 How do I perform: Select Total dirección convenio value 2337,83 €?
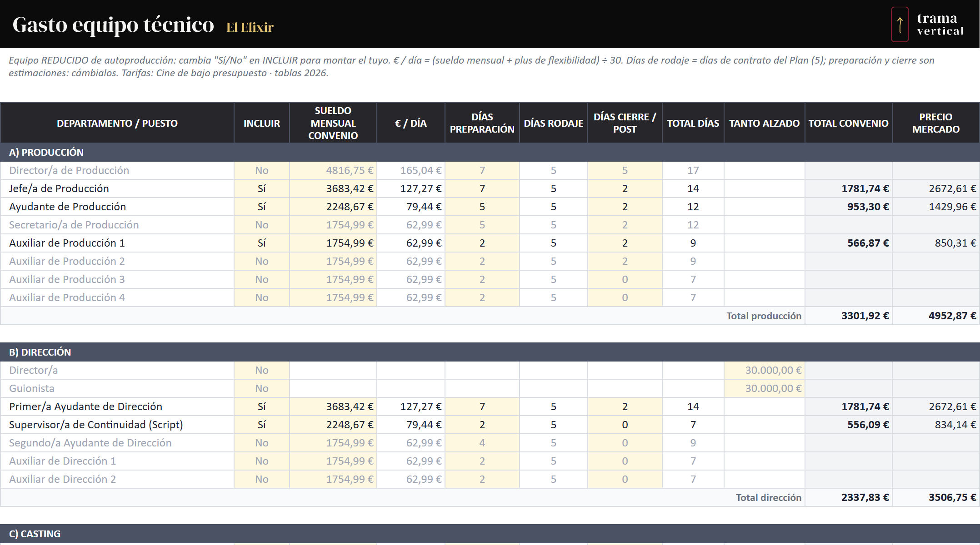pyautogui.click(x=849, y=497)
